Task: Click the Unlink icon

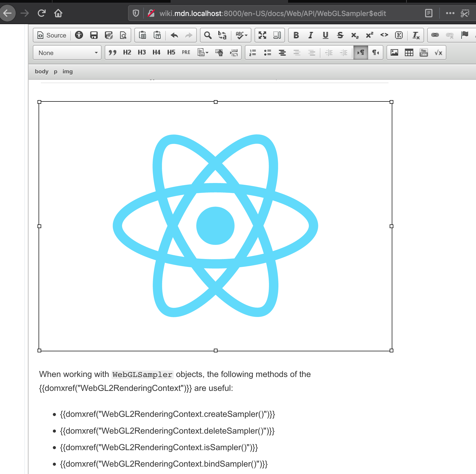Action: pyautogui.click(x=450, y=35)
